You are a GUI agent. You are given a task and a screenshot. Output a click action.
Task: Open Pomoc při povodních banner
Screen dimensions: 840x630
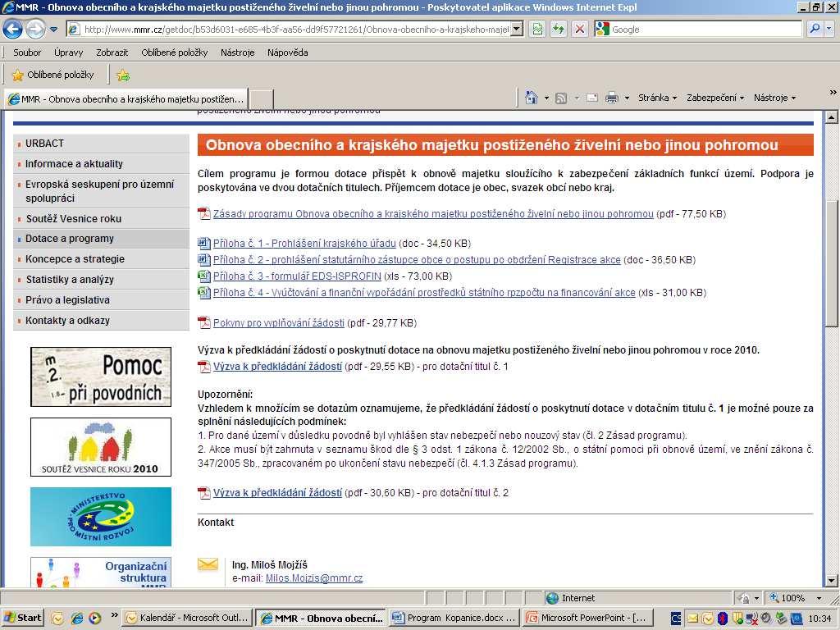click(x=101, y=377)
